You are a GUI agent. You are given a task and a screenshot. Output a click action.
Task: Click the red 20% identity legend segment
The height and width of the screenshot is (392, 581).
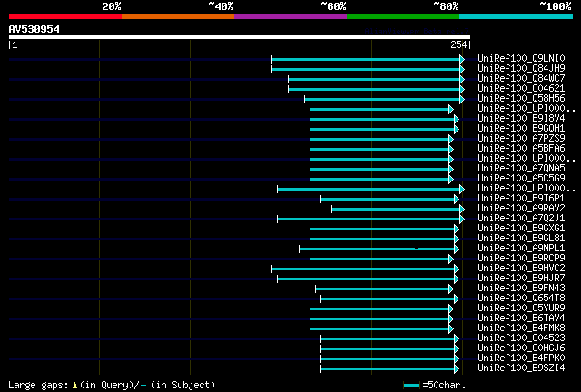[65, 16]
